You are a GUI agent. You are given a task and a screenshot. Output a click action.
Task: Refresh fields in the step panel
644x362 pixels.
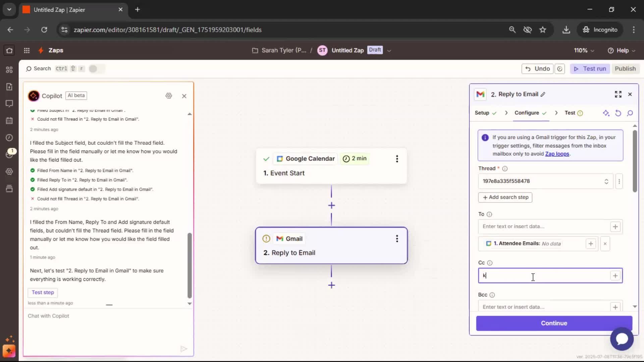tap(618, 113)
